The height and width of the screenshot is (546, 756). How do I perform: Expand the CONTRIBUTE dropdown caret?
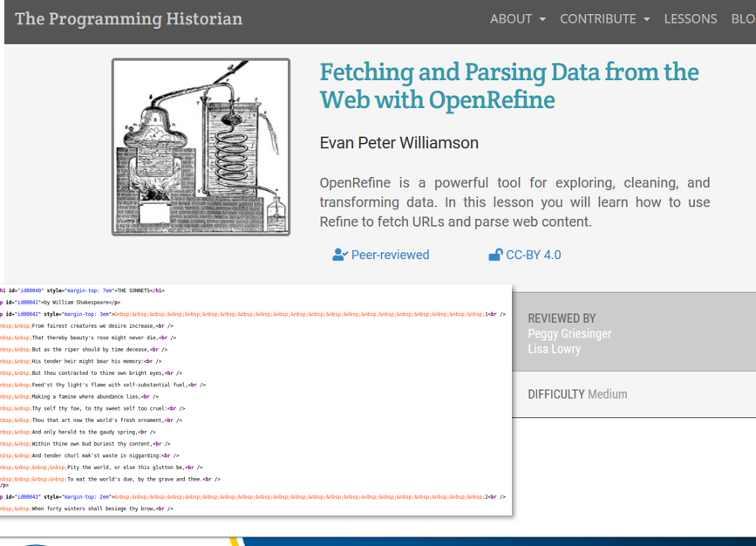[x=646, y=19]
